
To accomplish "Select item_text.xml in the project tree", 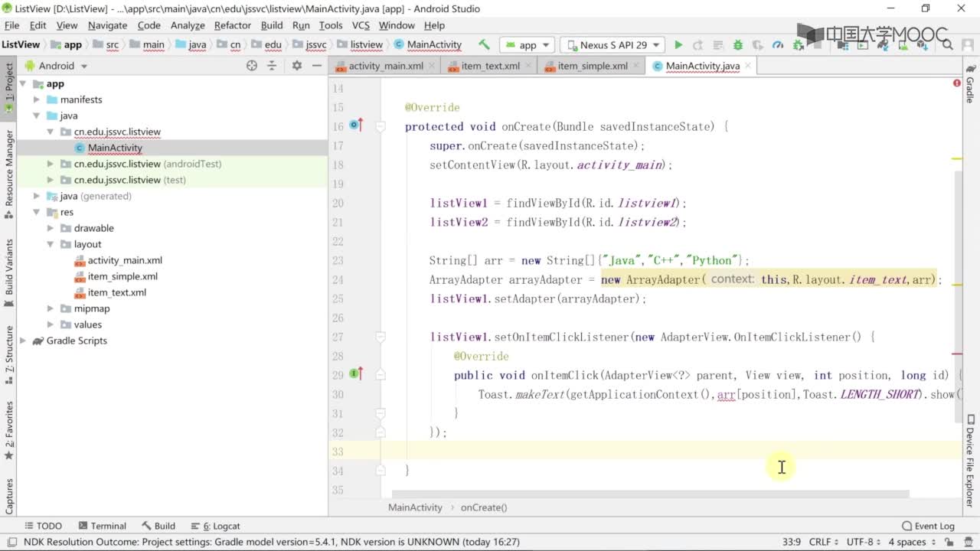I will point(116,293).
